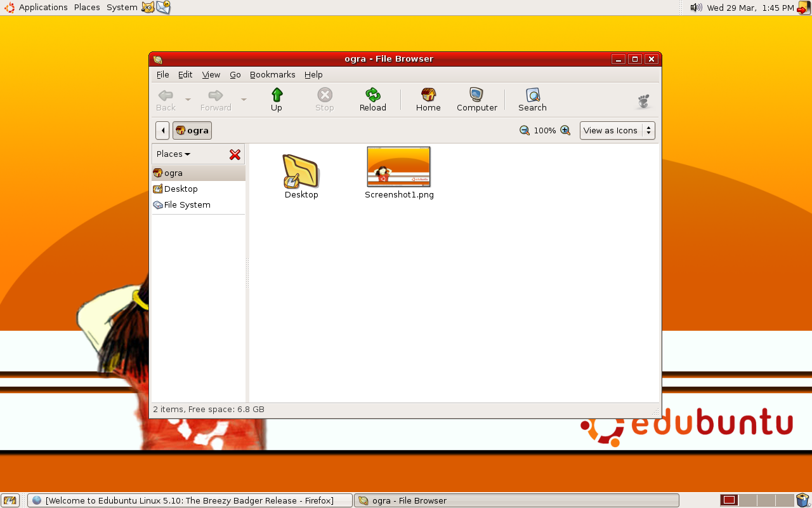Click the Forward toolbar button
The image size is (812, 508).
click(x=216, y=100)
